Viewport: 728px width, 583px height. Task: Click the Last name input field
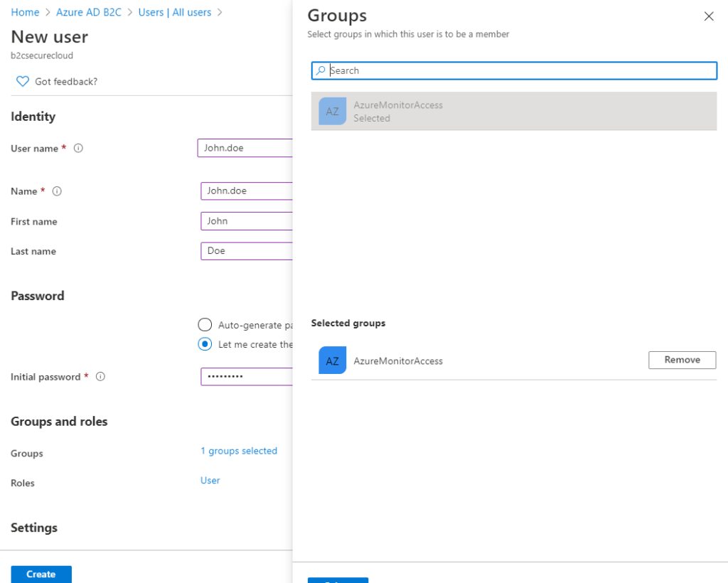[x=246, y=251]
